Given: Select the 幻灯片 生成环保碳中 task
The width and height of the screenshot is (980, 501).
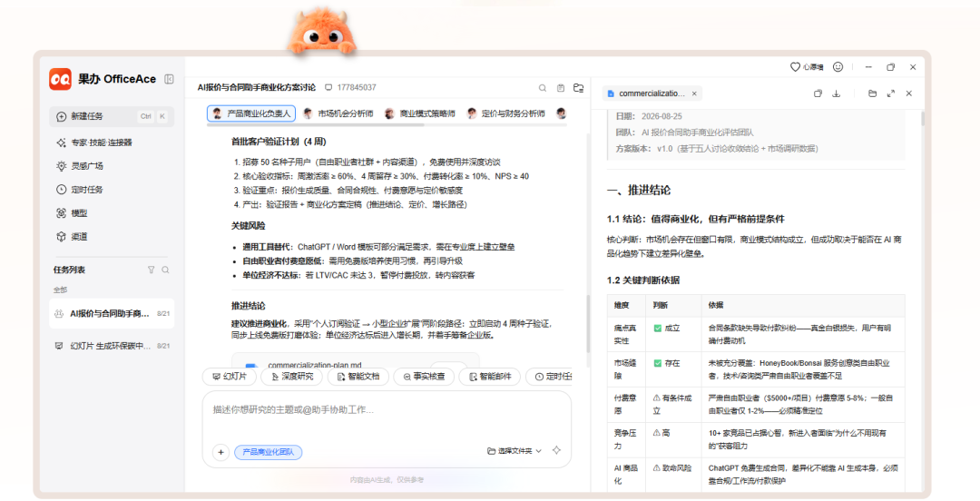Looking at the screenshot, I should coord(112,346).
